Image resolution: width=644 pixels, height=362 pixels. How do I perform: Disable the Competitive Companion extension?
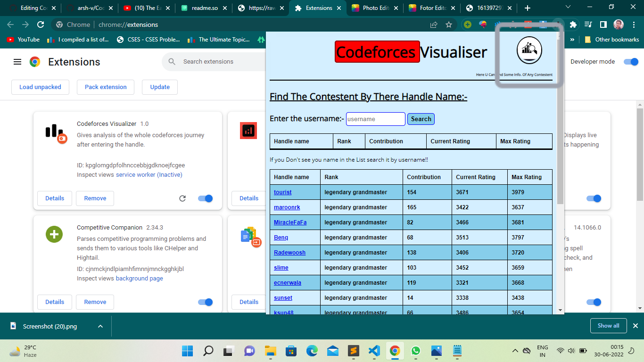point(205,302)
